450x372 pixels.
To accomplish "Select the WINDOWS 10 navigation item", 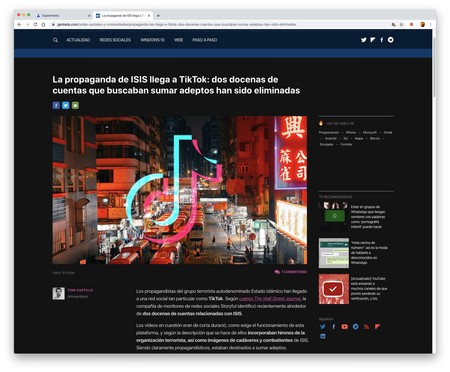I will pyautogui.click(x=152, y=40).
